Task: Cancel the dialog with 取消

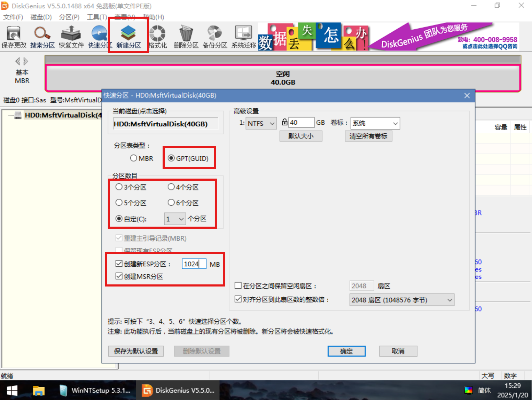Action: point(398,351)
